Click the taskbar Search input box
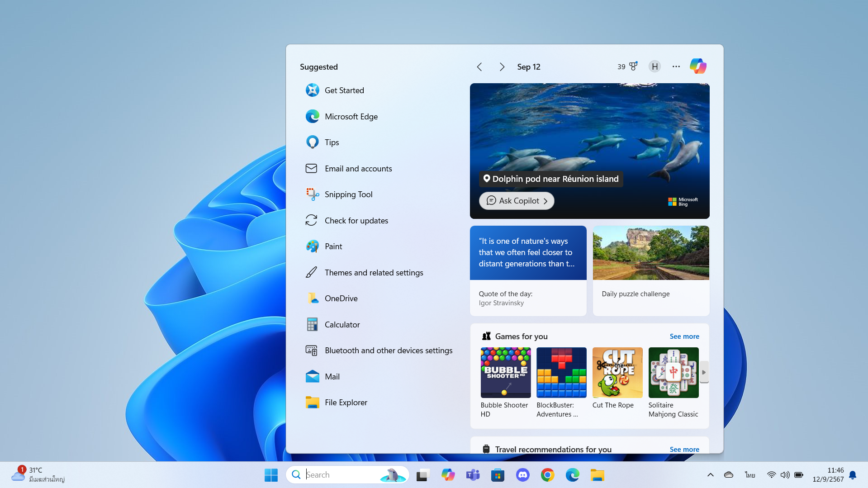Image resolution: width=868 pixels, height=488 pixels. tap(339, 475)
